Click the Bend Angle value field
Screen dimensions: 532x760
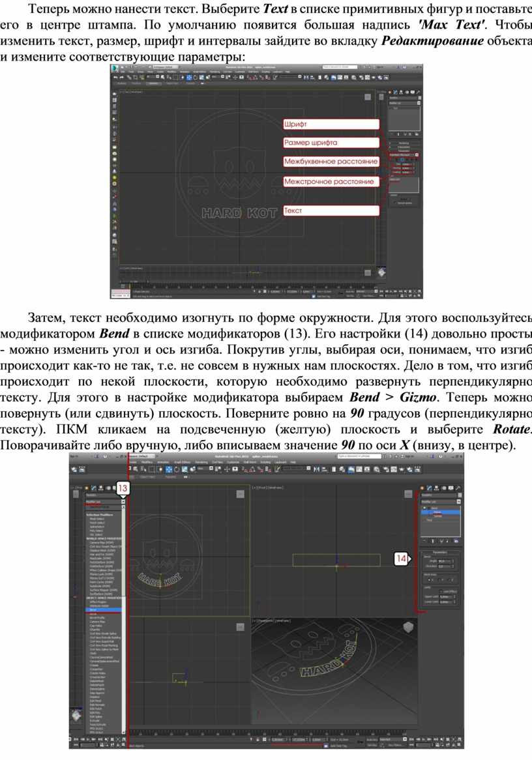pyautogui.click(x=445, y=561)
